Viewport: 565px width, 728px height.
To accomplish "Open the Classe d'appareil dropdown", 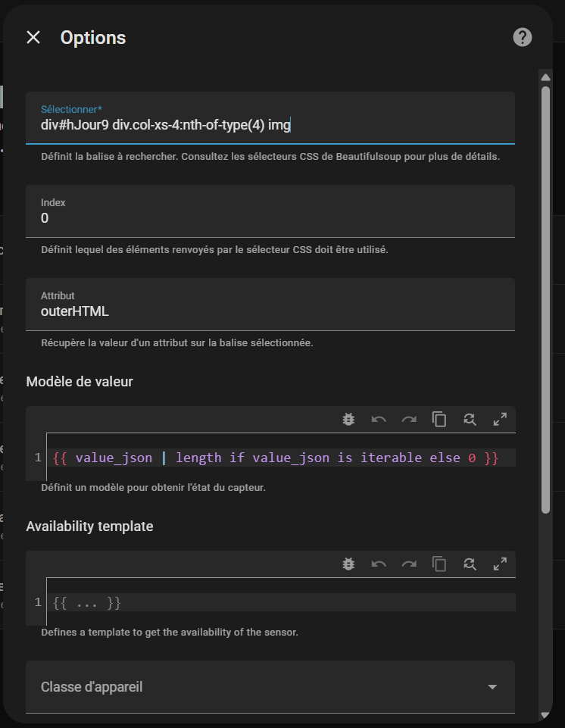I will [x=270, y=687].
